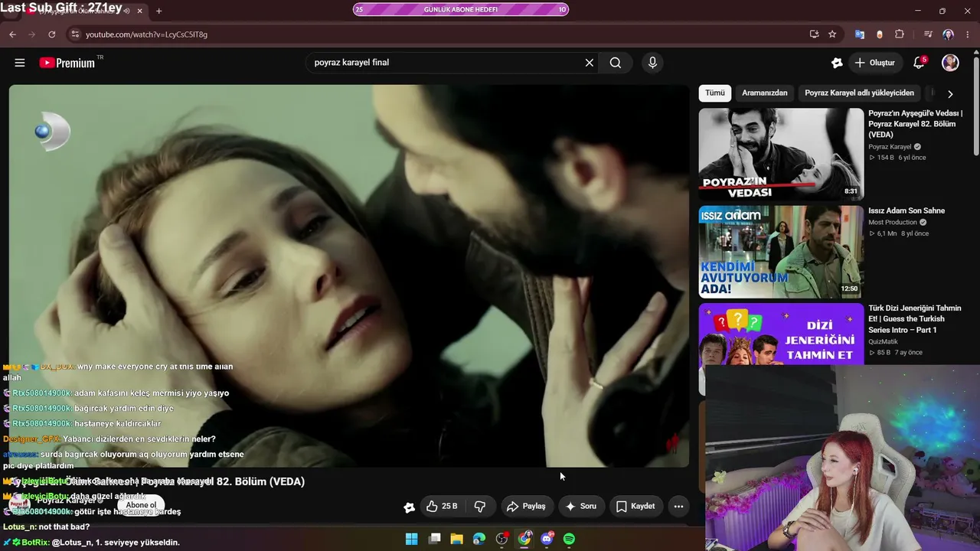This screenshot has width=980, height=551.
Task: Open the Issız Adam Son Sahne thumbnail
Action: (781, 252)
